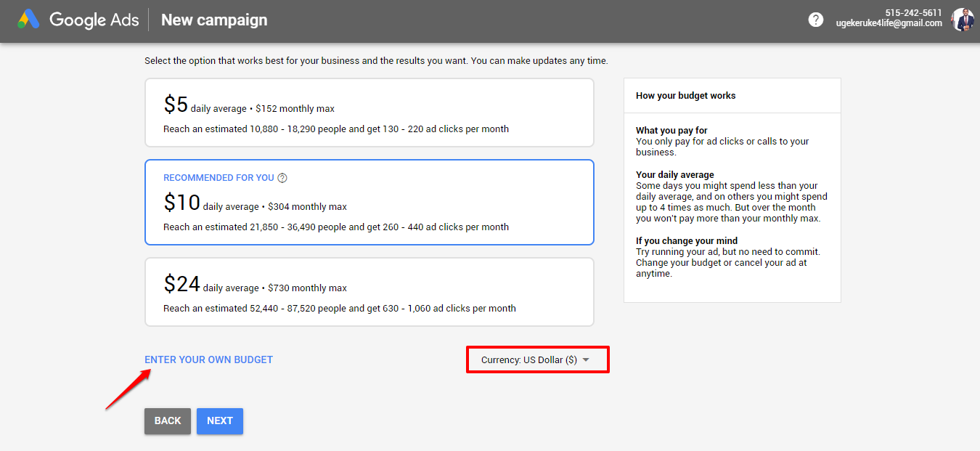Click the Enter Your Own Budget link
This screenshot has width=980, height=451.
tap(208, 359)
